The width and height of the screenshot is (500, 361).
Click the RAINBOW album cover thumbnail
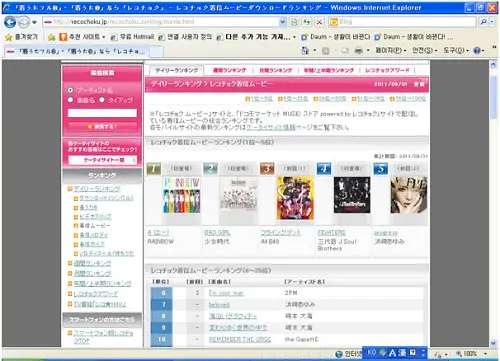coord(182,195)
